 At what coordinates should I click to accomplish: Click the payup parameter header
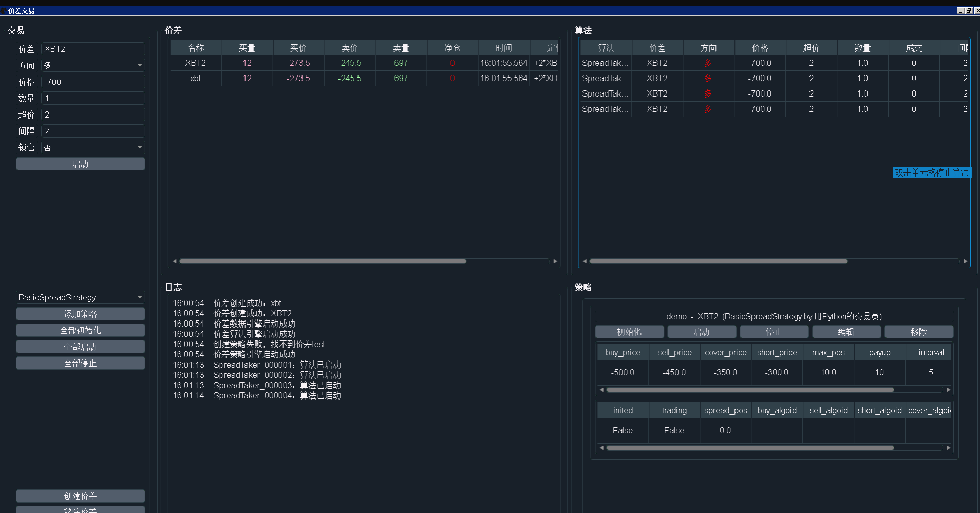pyautogui.click(x=880, y=352)
